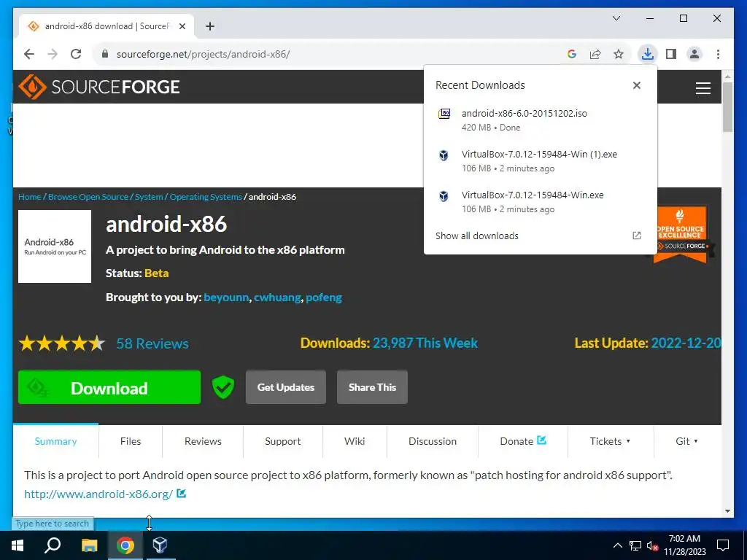Expand the Tickets dropdown
This screenshot has width=747, height=560.
click(611, 441)
